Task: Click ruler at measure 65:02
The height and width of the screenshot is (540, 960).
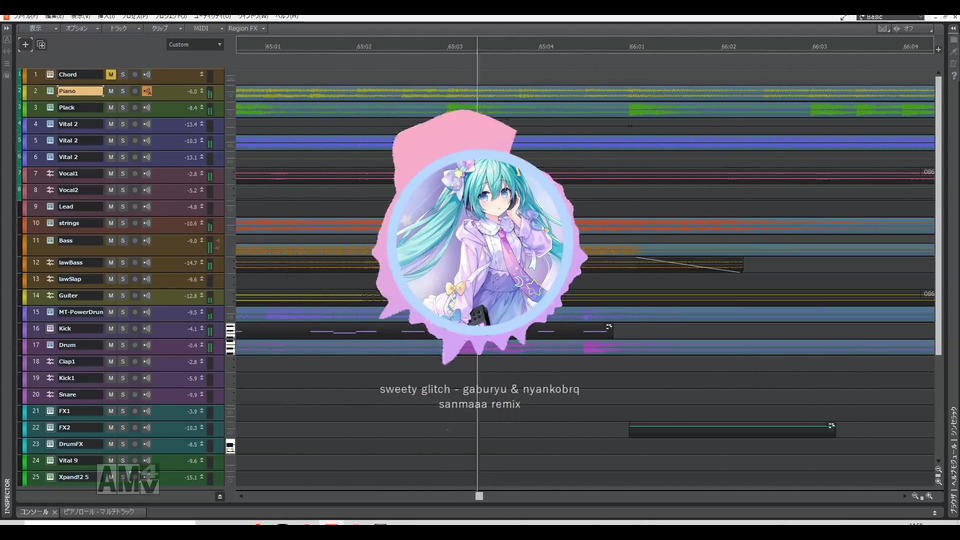Action: coord(364,47)
